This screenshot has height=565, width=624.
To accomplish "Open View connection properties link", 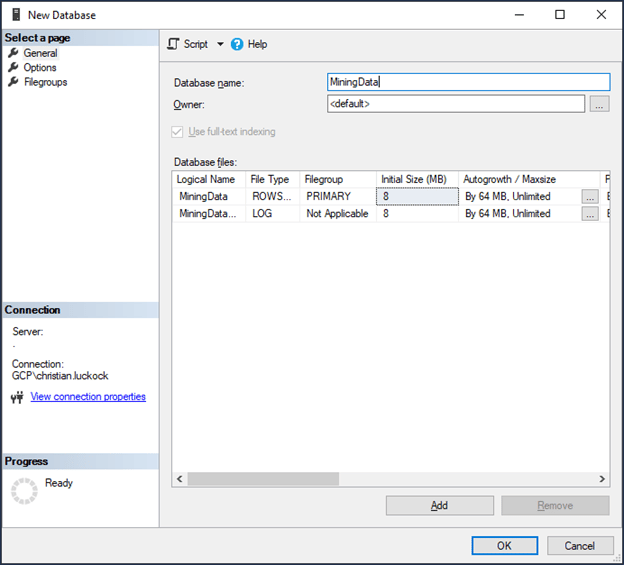I will tap(88, 397).
